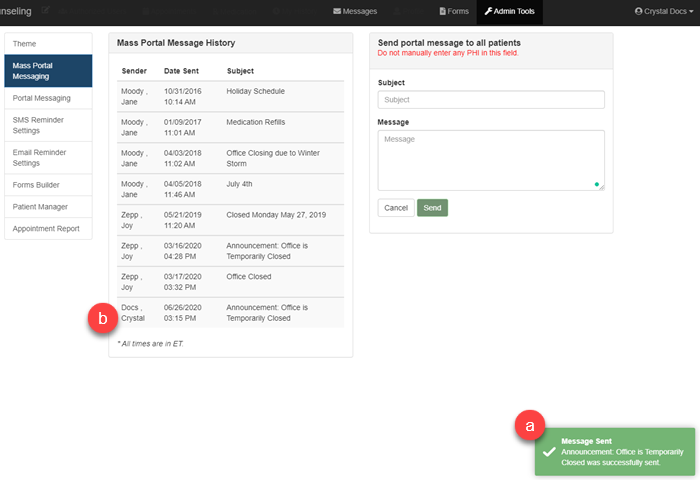Select the Medication Refills subject

(x=255, y=122)
